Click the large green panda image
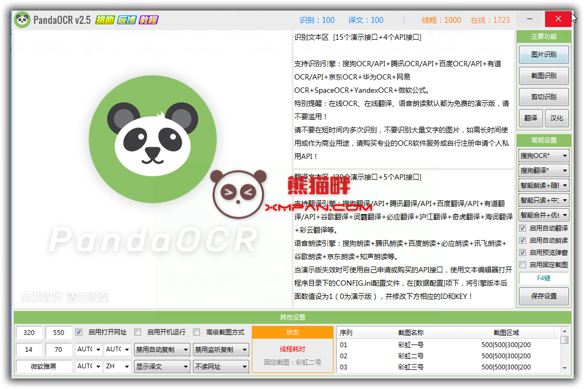This screenshot has height=389, width=588. [x=153, y=139]
